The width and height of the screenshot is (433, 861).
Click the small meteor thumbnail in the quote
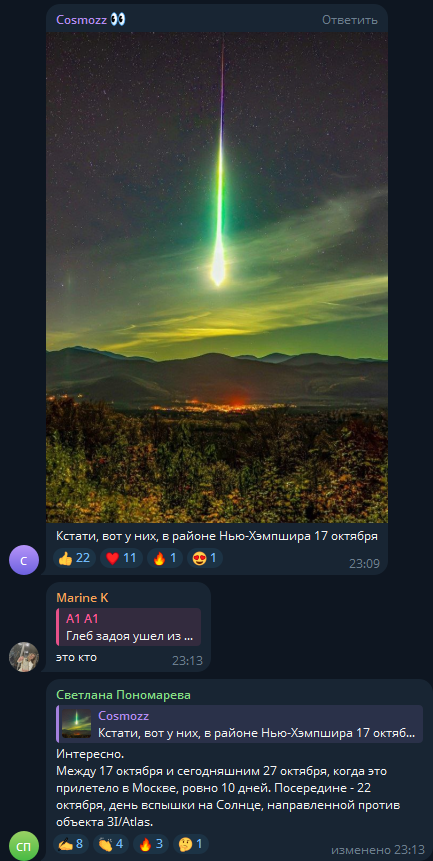77,724
